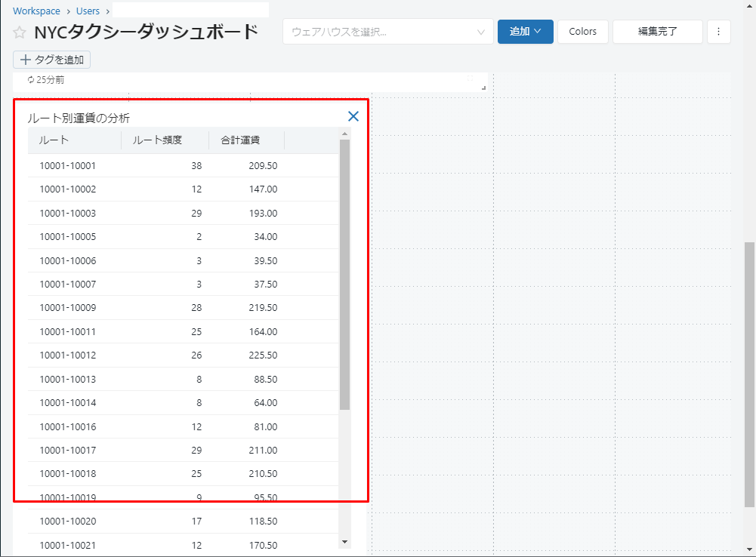Sort table by the 合計運賃 column header
756x557 pixels.
[240, 140]
